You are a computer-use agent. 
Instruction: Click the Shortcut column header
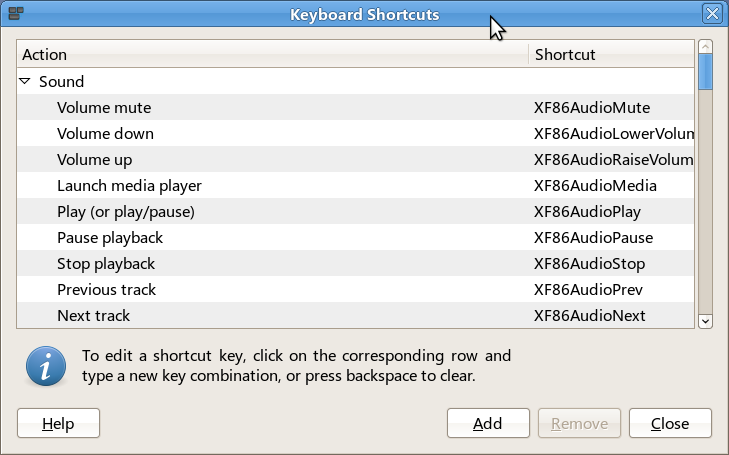pyautogui.click(x=612, y=54)
